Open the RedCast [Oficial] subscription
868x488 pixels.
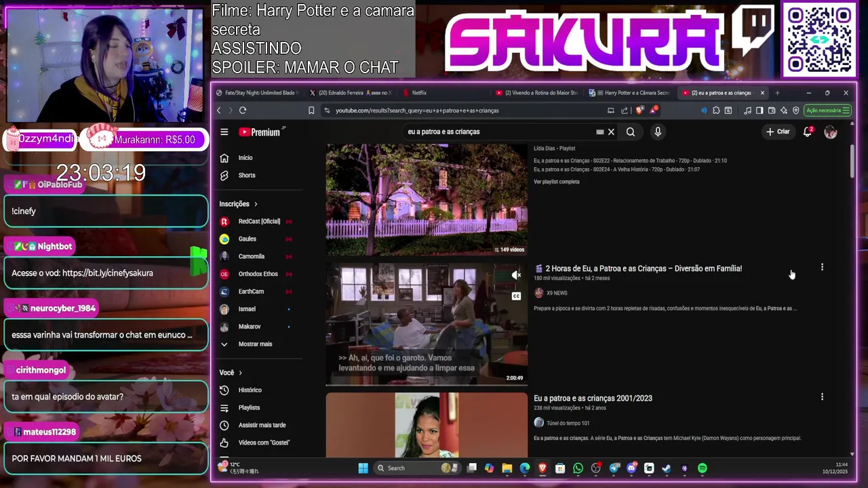pyautogui.click(x=258, y=222)
